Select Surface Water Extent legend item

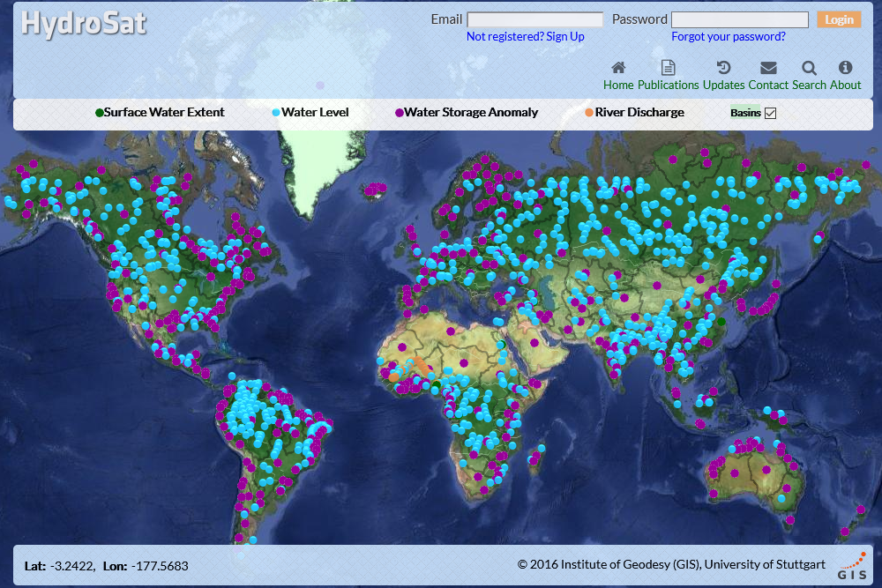point(164,113)
